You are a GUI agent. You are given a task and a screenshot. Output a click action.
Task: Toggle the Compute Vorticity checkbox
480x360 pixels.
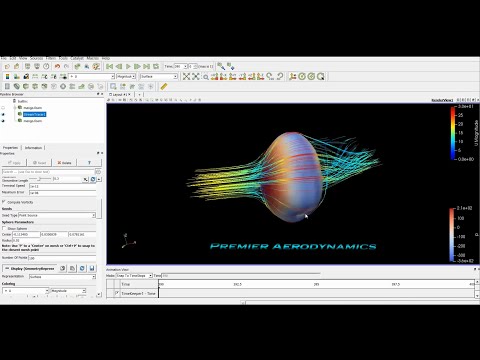4,202
